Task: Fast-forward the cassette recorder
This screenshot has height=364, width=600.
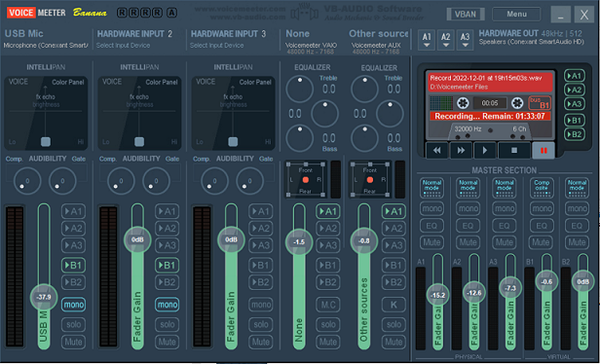Action: point(461,150)
